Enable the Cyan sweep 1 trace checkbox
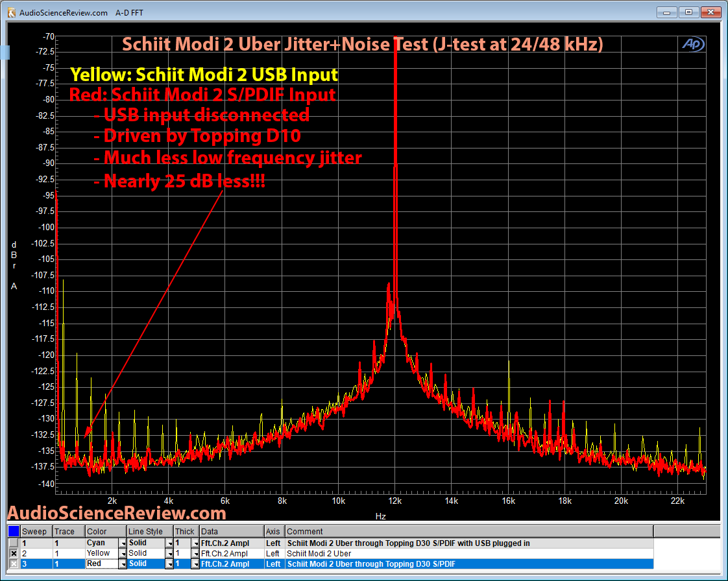The width and height of the screenshot is (728, 581). 14,543
